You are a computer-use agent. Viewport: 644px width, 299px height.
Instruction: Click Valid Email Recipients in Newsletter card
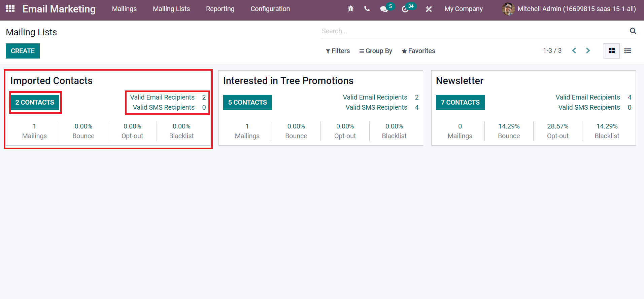(588, 97)
